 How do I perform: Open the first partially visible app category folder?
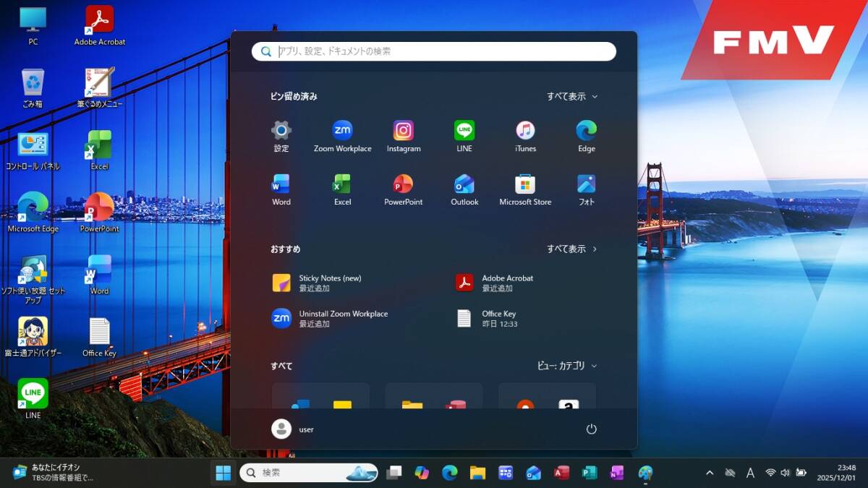click(x=320, y=396)
